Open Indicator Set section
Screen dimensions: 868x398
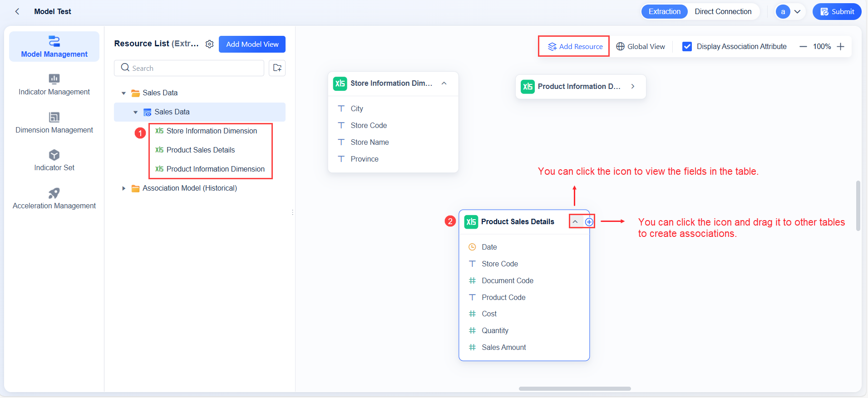click(x=54, y=161)
